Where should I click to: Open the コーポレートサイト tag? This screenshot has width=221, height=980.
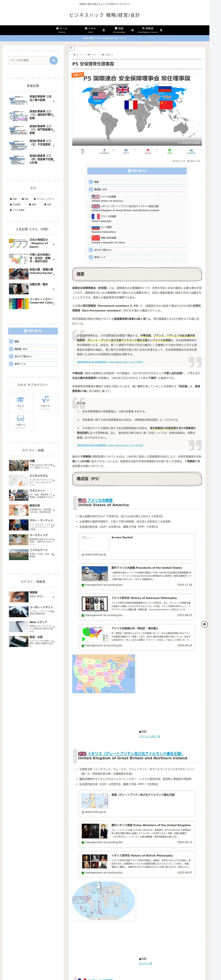point(45,199)
